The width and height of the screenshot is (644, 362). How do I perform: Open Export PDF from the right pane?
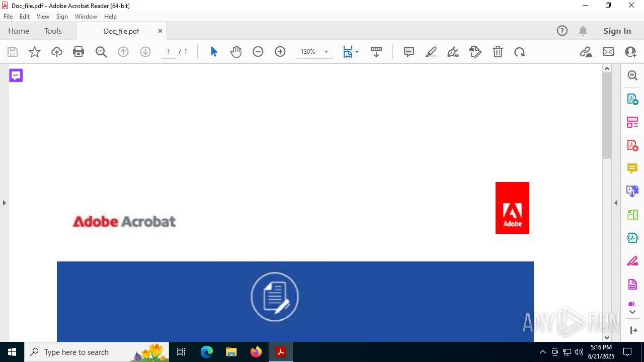(632, 99)
